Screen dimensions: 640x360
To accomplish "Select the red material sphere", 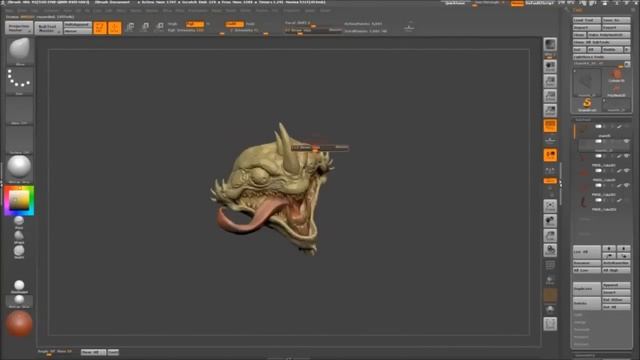I will coord(19,324).
